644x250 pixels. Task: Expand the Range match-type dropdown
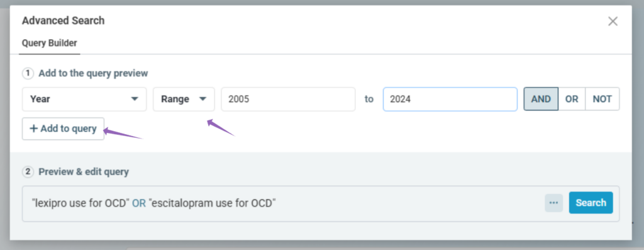(184, 99)
